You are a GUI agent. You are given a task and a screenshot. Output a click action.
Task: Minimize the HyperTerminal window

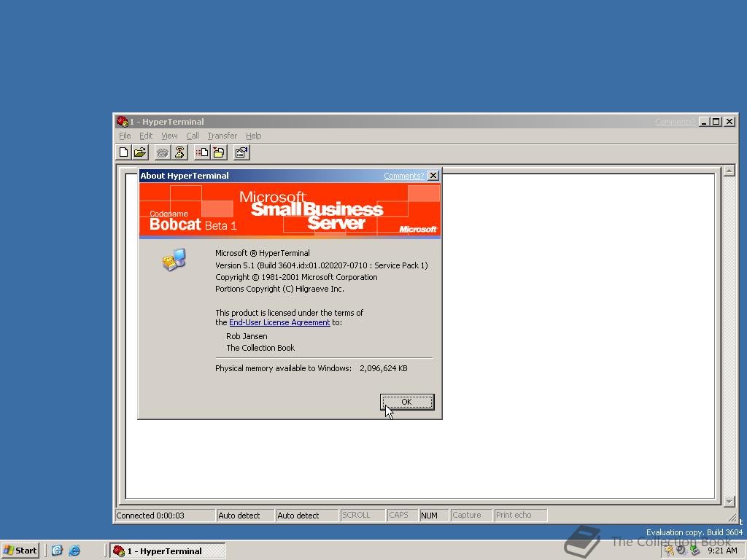[705, 122]
